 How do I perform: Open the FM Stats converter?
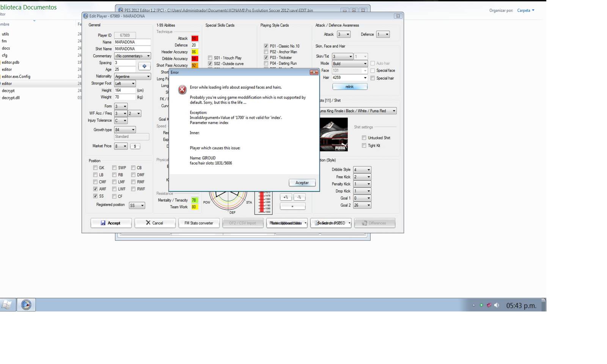pyautogui.click(x=199, y=223)
